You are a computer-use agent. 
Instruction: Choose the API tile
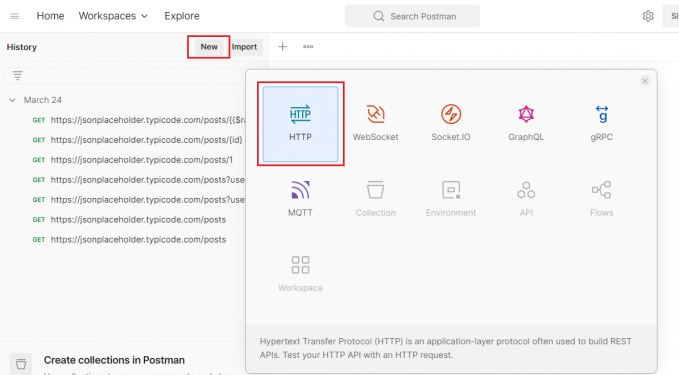[x=526, y=199]
